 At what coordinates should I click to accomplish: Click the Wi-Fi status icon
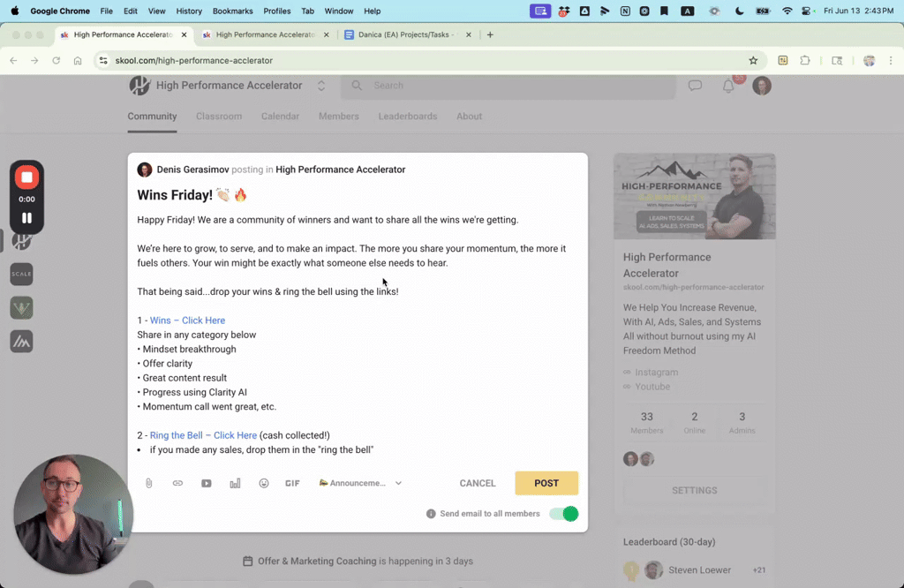pos(787,11)
